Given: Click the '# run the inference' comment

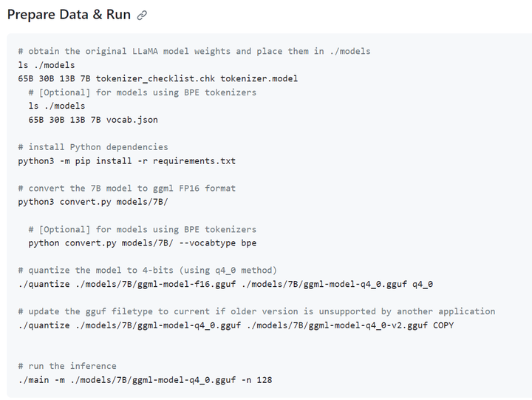Looking at the screenshot, I should tap(67, 366).
